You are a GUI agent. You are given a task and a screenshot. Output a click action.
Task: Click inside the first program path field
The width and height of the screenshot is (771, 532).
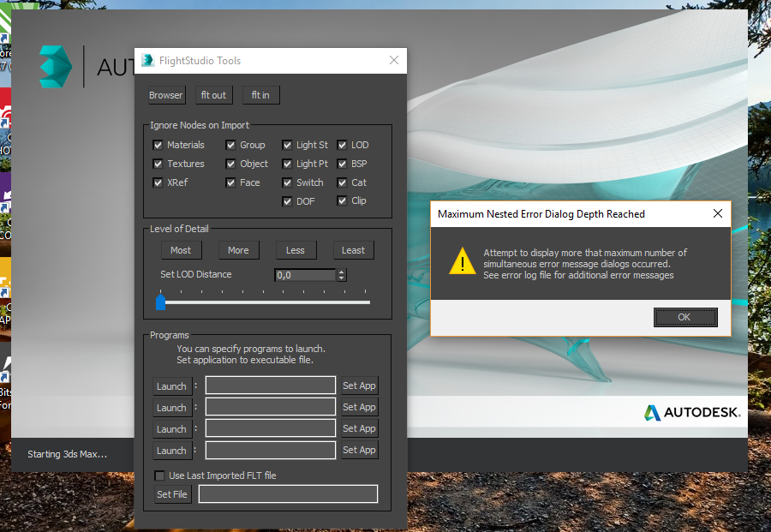[x=270, y=385]
